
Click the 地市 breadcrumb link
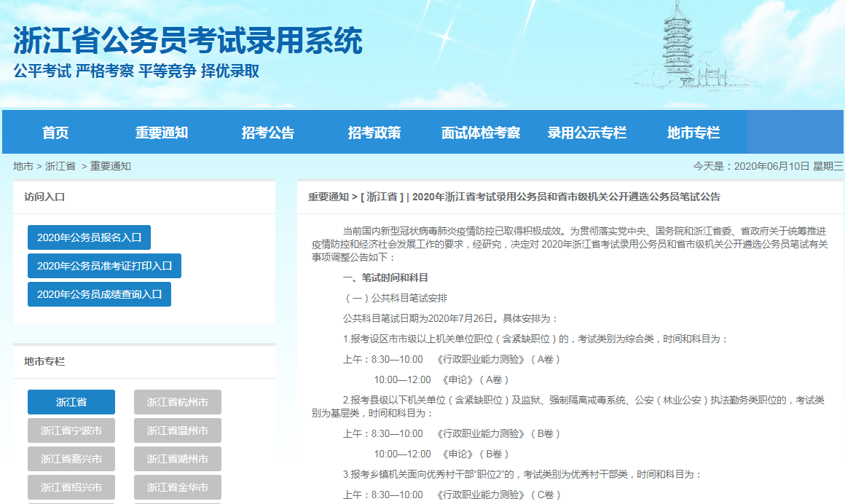(23, 166)
